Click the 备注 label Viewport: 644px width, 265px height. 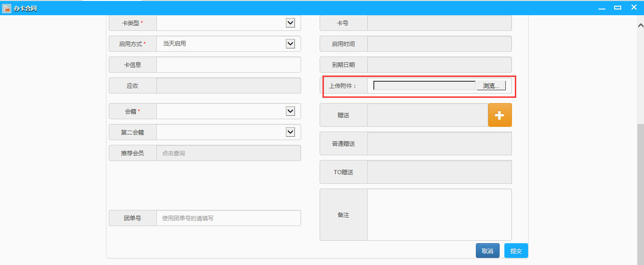click(343, 215)
